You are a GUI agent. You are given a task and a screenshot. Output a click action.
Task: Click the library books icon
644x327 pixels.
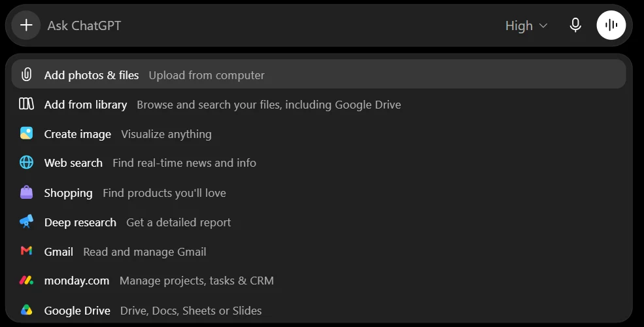click(26, 104)
